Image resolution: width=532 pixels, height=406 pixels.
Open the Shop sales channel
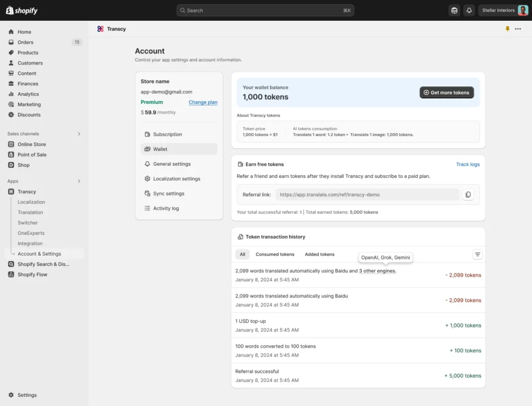coord(23,165)
